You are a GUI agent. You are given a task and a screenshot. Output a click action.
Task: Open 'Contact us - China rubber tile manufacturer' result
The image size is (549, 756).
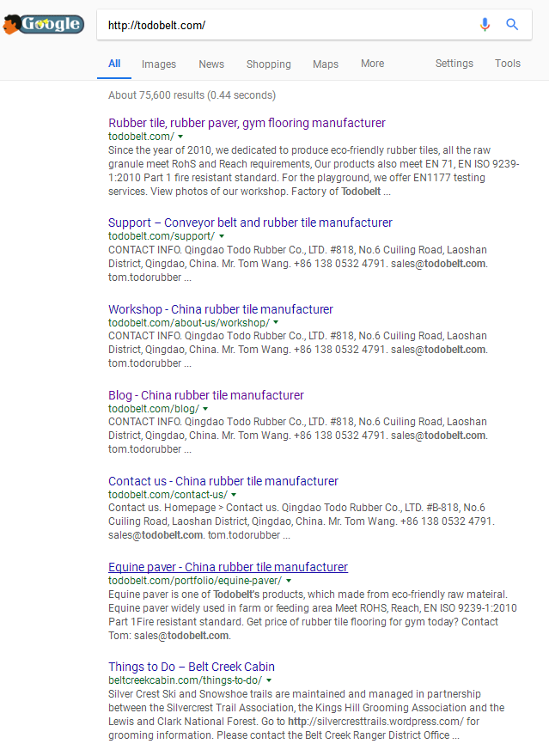tap(223, 481)
